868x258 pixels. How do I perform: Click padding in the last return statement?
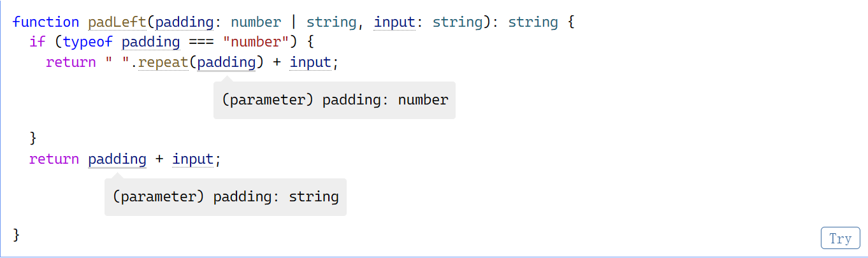point(117,159)
